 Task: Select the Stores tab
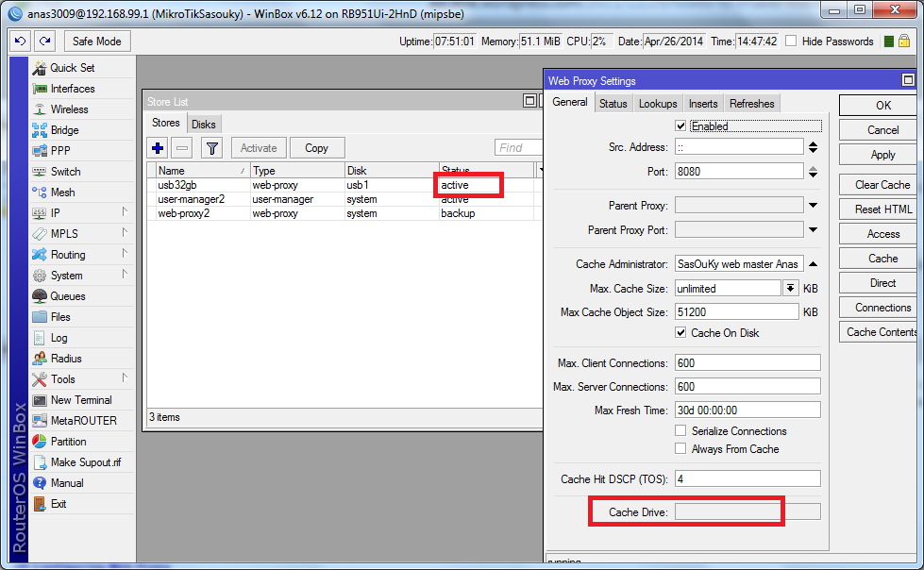pyautogui.click(x=165, y=123)
